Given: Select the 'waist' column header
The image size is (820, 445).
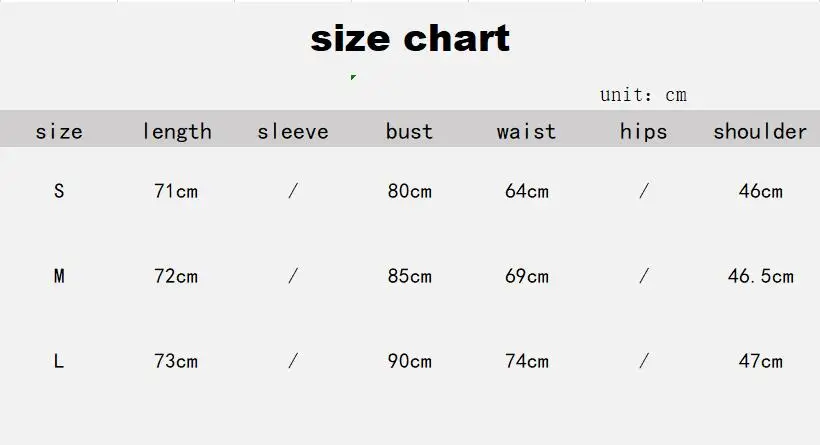Looking at the screenshot, I should [x=526, y=131].
